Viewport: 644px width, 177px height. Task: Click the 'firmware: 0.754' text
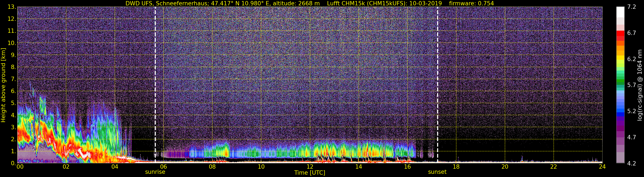(x=472, y=3)
